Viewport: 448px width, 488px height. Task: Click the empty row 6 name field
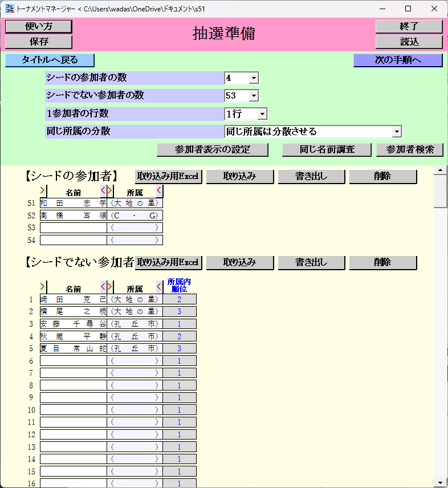(x=74, y=361)
